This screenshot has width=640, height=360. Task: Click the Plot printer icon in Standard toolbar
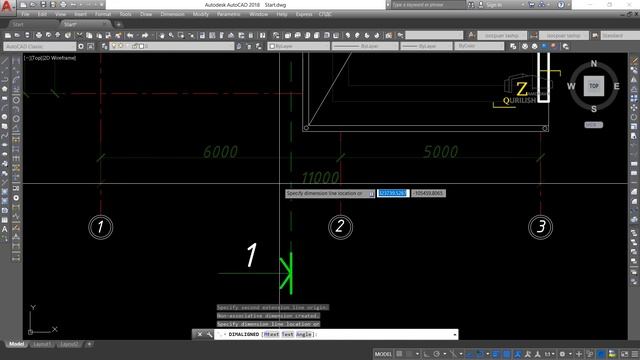pyautogui.click(x=39, y=36)
